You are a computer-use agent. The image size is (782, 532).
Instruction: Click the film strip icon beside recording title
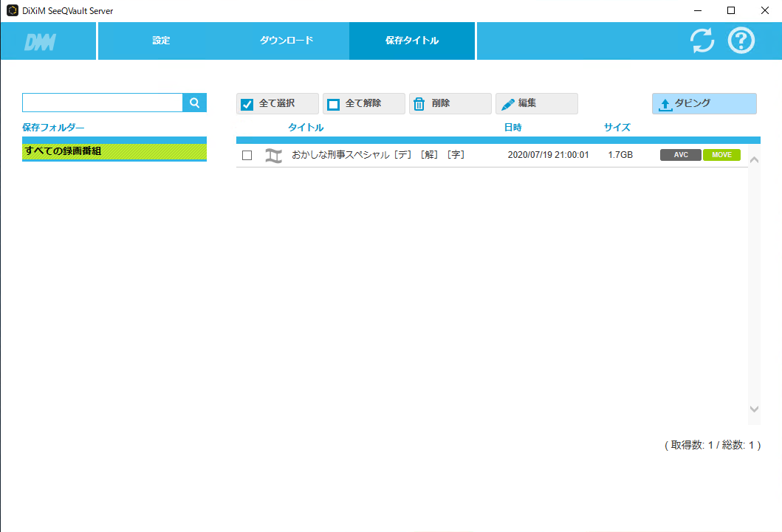[x=274, y=156]
